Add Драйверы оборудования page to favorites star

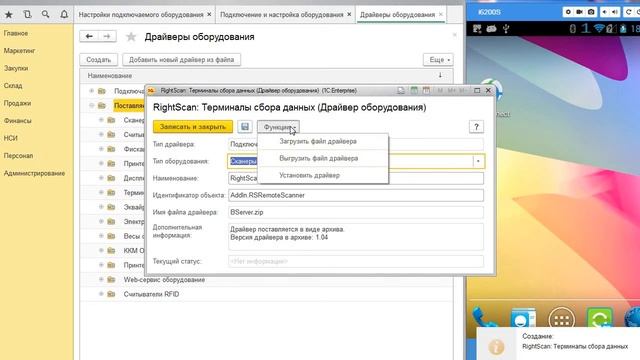click(x=131, y=37)
